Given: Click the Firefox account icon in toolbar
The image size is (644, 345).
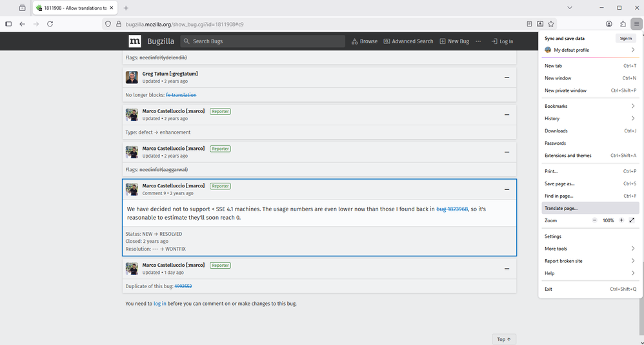Looking at the screenshot, I should click(609, 24).
